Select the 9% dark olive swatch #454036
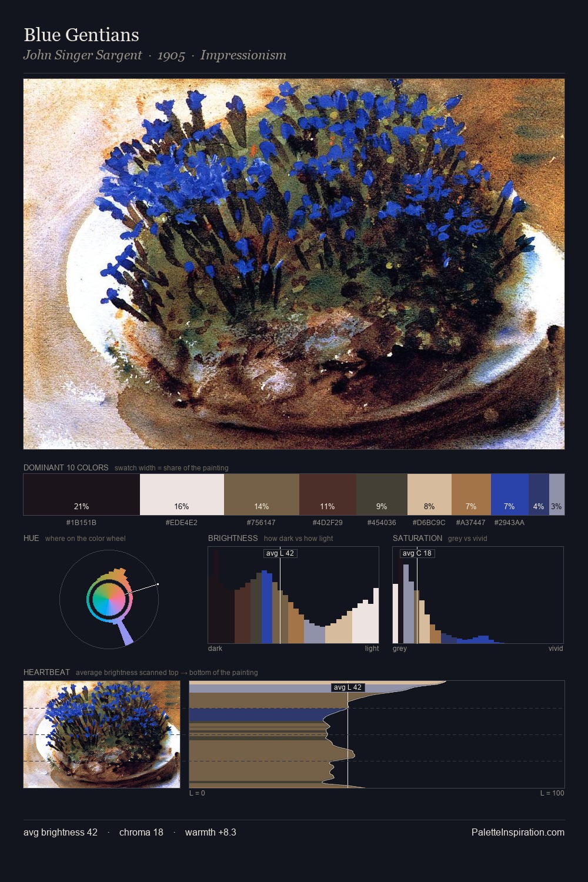588x882 pixels. [x=382, y=495]
